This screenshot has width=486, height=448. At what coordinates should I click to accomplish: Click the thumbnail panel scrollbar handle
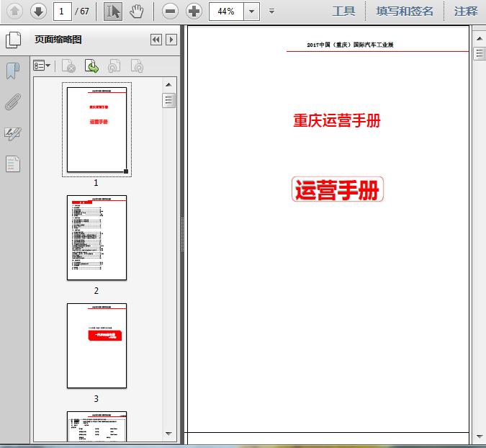point(168,100)
